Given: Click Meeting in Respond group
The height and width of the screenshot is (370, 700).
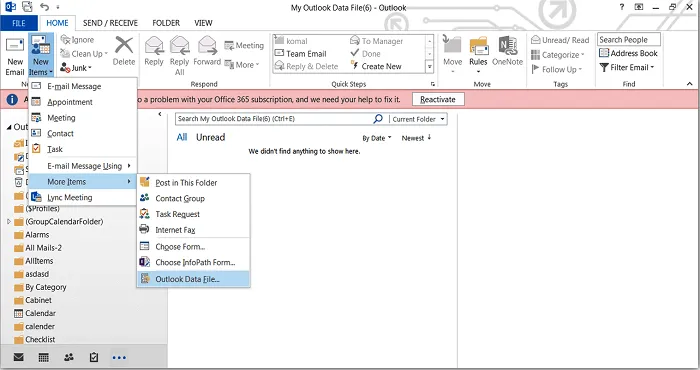Looking at the screenshot, I should tap(244, 45).
